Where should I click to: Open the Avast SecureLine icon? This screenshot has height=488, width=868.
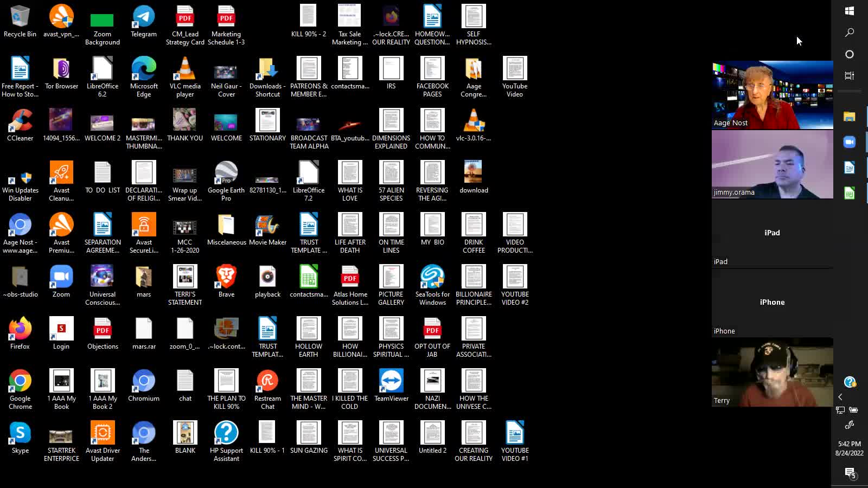tap(144, 234)
